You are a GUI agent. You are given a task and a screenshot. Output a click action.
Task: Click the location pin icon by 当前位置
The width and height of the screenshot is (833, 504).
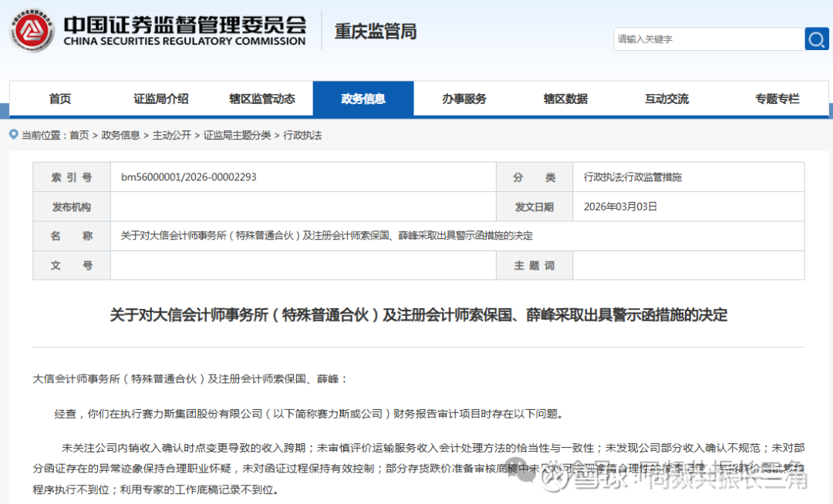coord(14,135)
